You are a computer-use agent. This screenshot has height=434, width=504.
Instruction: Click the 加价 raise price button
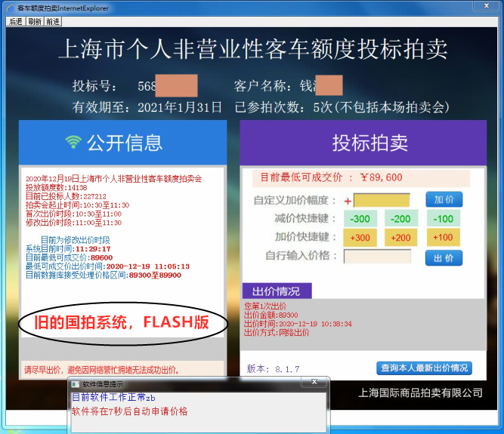(444, 200)
